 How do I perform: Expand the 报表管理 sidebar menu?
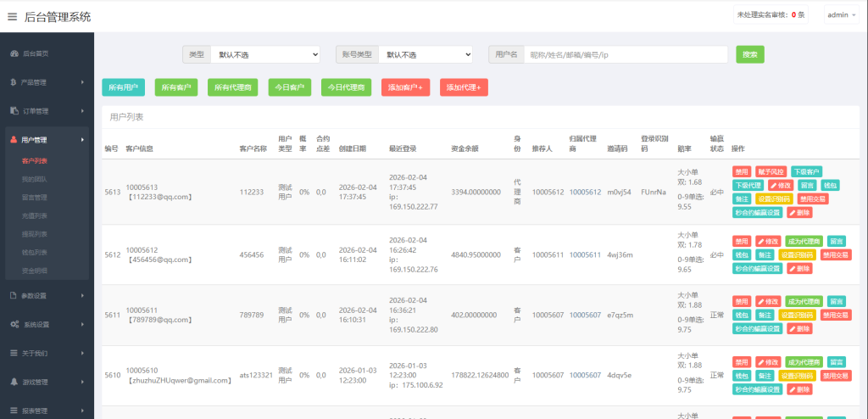(47, 411)
